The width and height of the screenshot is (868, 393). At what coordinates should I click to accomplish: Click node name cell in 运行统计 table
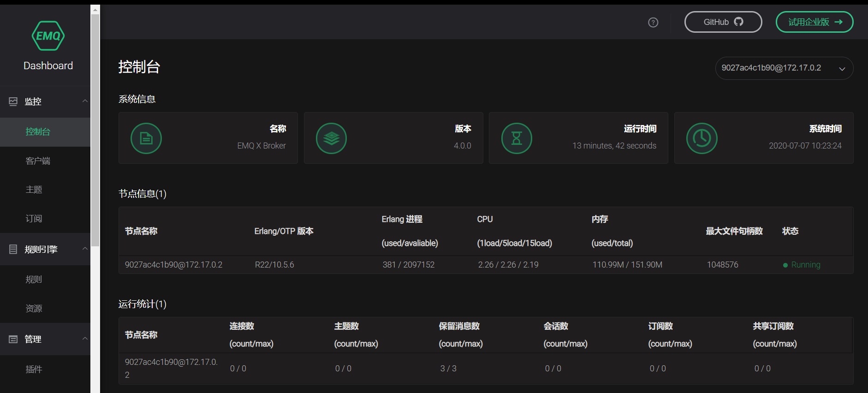coord(172,369)
